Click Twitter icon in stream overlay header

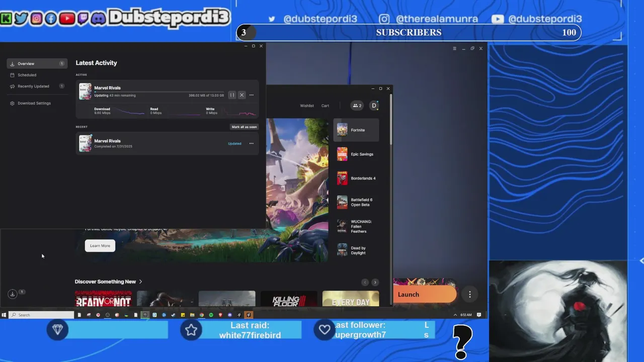[x=21, y=19]
